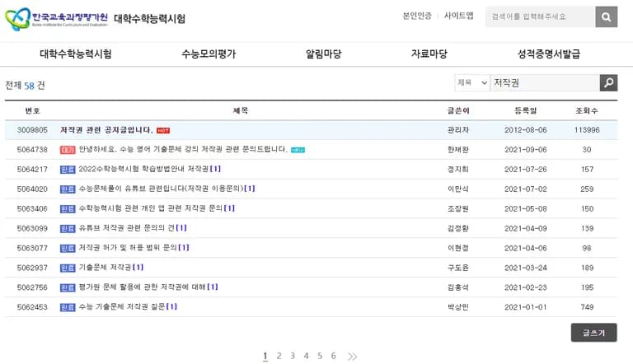Viewport: 633px width, 364px height.
Task: Click the 본인인증 link
Action: tap(416, 16)
